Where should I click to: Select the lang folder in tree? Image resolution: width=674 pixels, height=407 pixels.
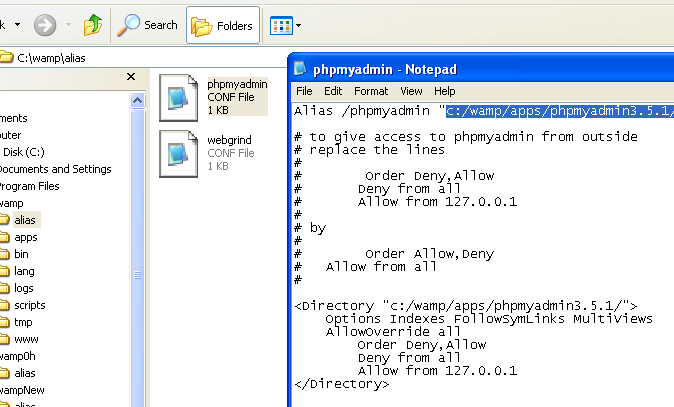click(x=24, y=271)
